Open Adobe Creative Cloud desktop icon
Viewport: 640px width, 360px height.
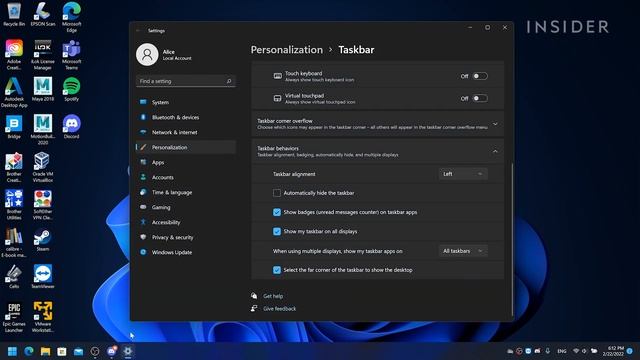pos(14,55)
